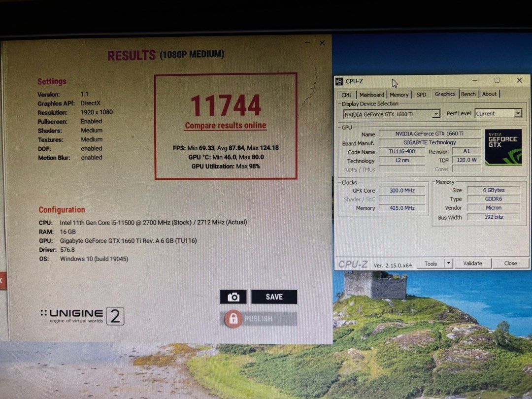Click the TDP 120.0 W value
This screenshot has width=532, height=399.
click(466, 160)
